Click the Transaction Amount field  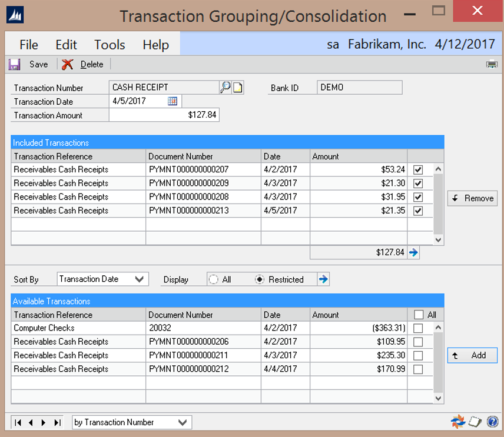[x=164, y=115]
